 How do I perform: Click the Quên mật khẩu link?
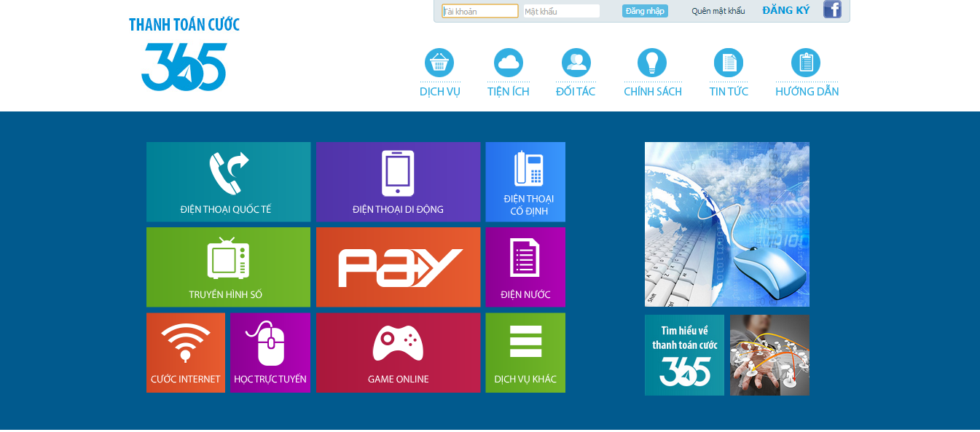tap(718, 11)
